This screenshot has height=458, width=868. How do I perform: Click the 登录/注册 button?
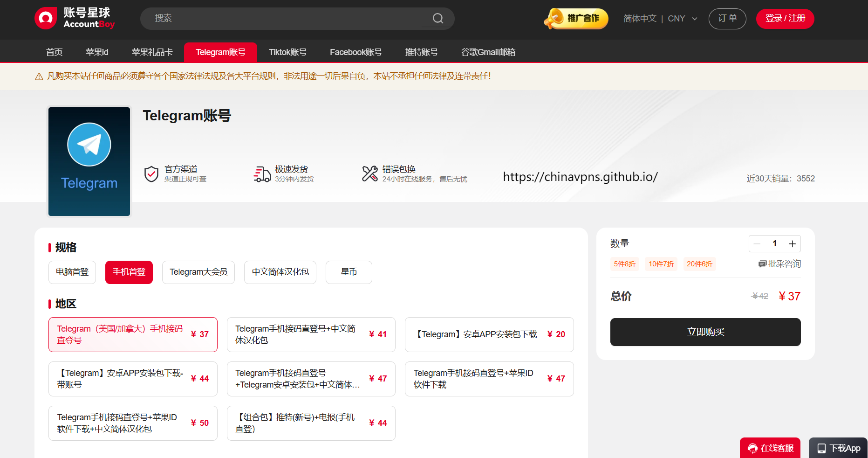coord(785,19)
